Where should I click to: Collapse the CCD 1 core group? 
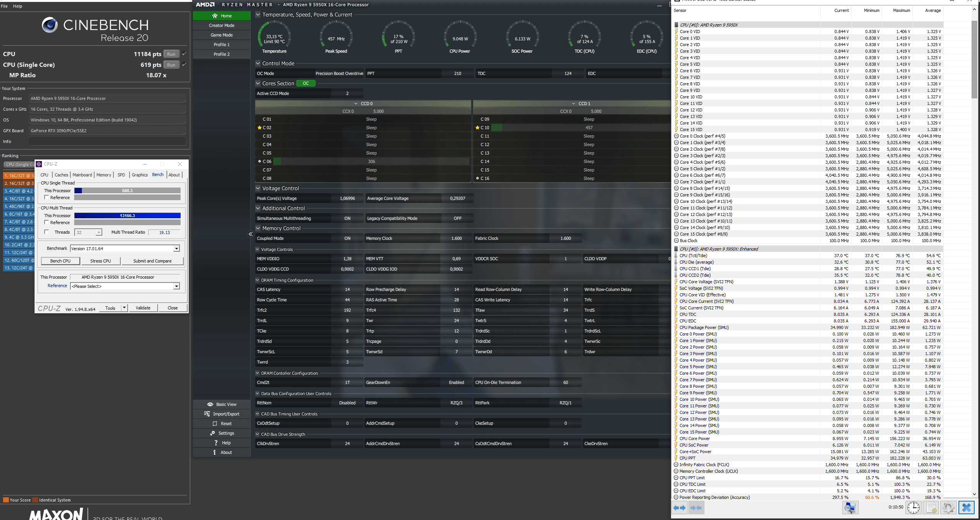(574, 104)
